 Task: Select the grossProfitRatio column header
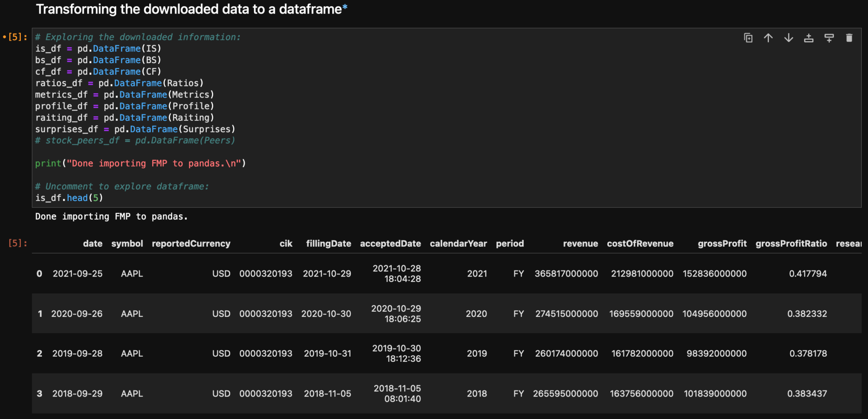pos(790,243)
